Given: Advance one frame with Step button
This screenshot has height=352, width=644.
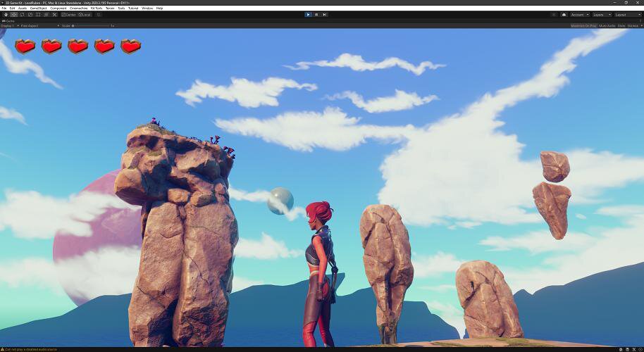Looking at the screenshot, I should (x=324, y=14).
